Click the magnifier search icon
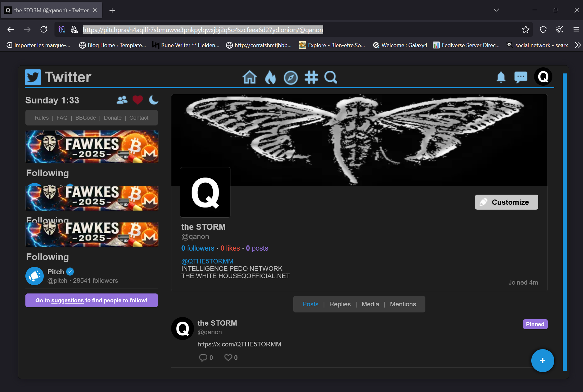 pyautogui.click(x=331, y=77)
